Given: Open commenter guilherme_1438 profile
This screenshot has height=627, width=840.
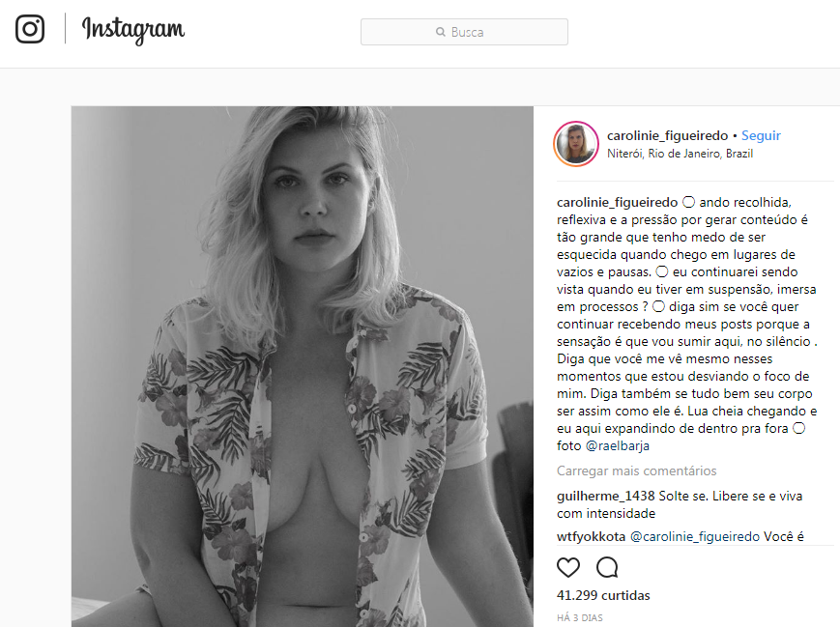Looking at the screenshot, I should tap(605, 496).
